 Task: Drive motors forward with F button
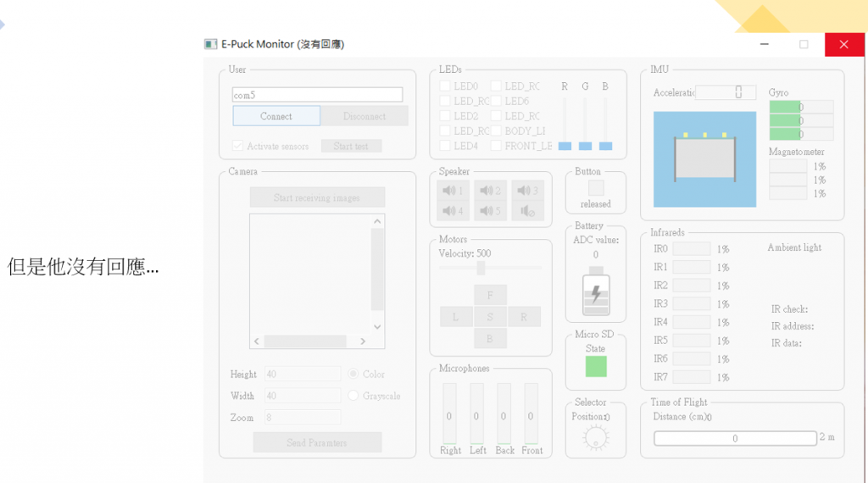(x=490, y=296)
